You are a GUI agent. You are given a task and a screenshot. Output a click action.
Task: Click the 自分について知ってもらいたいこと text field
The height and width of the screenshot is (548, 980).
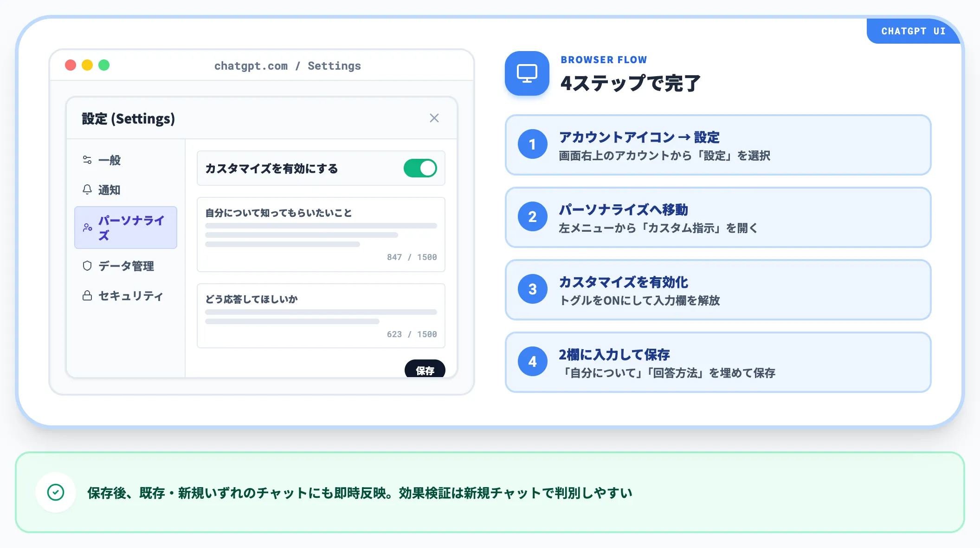(x=321, y=235)
